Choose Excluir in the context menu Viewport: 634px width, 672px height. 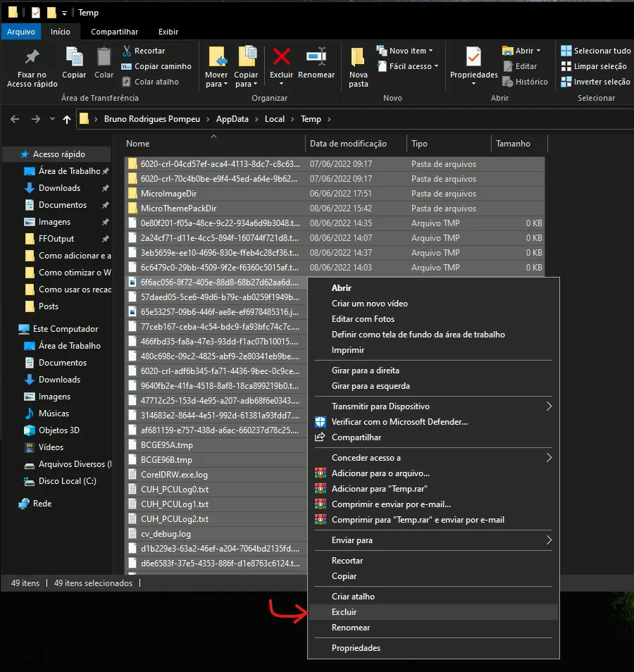[433, 612]
